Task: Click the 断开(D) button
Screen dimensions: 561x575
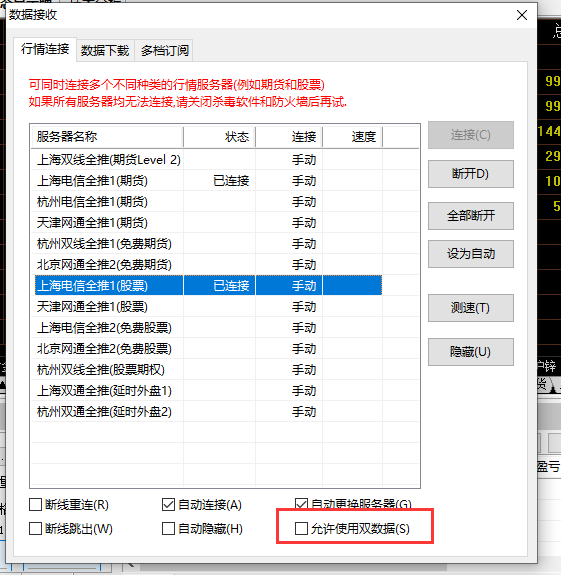Action: tap(470, 174)
